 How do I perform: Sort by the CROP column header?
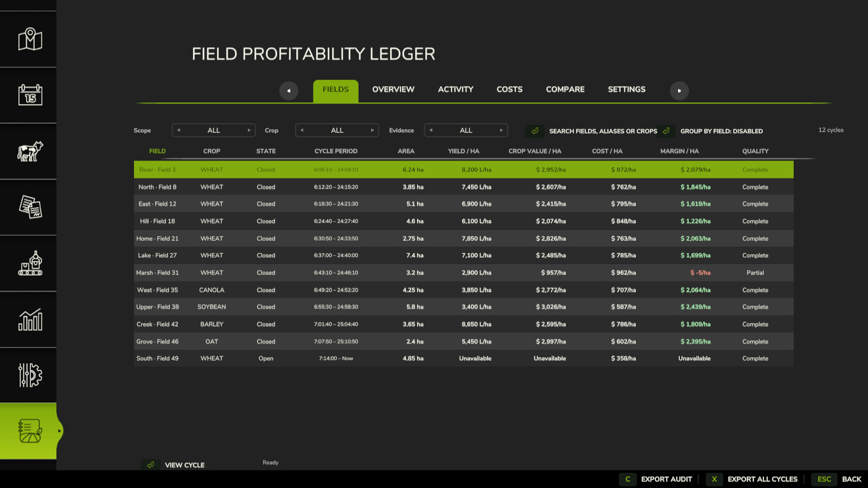[212, 151]
